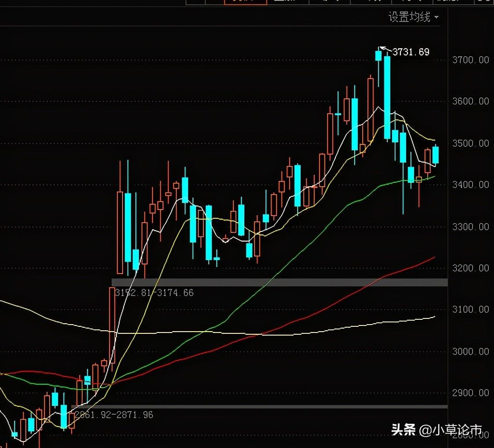Click the 3500.00 price axis label
Viewport: 494px width, 448px height.
(471, 143)
